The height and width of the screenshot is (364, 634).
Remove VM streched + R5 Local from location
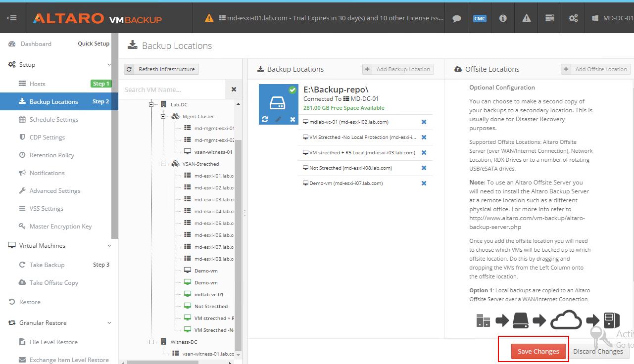(x=424, y=153)
